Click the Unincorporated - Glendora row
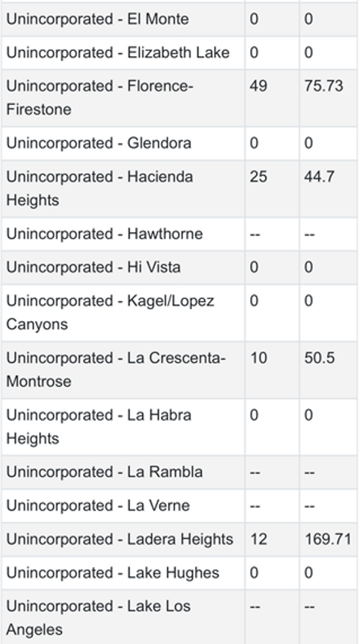Image resolution: width=361 pixels, height=644 pixels. (179, 143)
